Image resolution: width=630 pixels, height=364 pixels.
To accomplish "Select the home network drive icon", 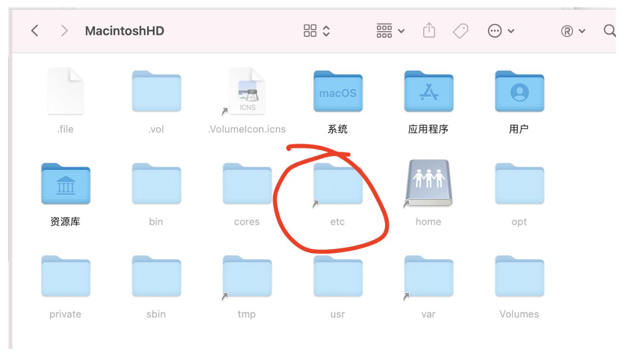I will (x=429, y=183).
